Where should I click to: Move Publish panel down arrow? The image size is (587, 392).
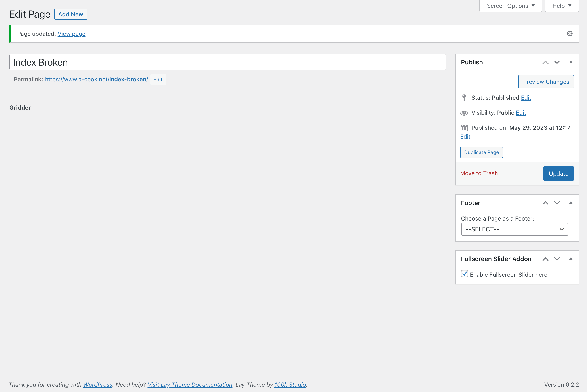(x=557, y=62)
